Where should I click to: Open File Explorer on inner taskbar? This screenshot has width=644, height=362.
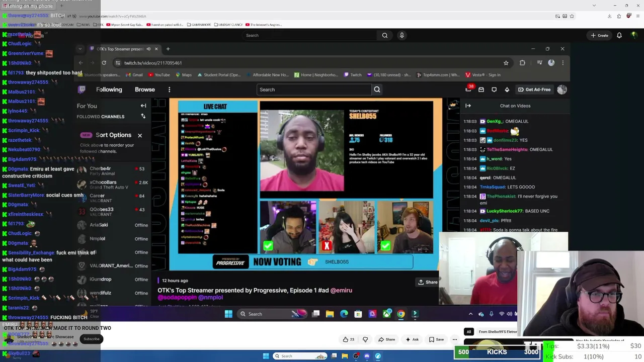330,314
